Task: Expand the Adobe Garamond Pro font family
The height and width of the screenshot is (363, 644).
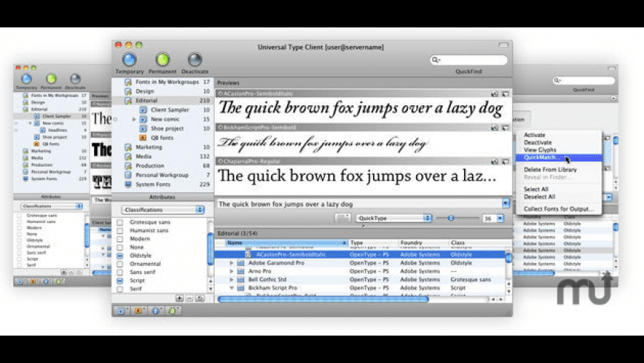Action: click(x=231, y=263)
